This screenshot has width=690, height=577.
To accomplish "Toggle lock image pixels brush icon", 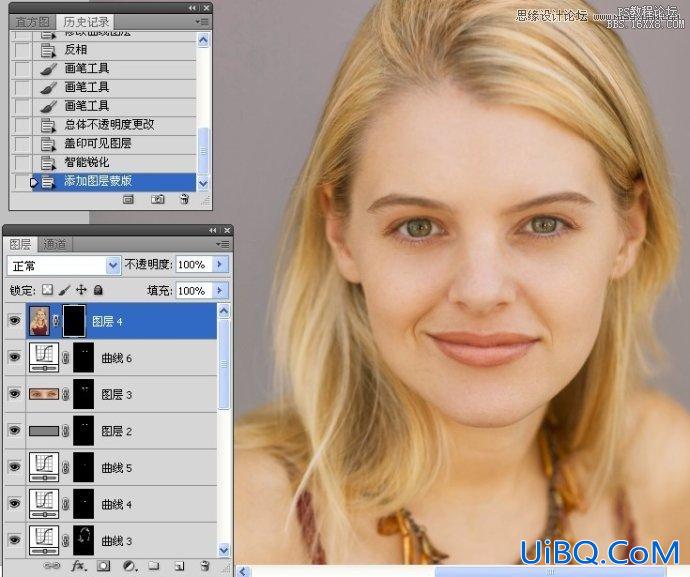I will [64, 290].
